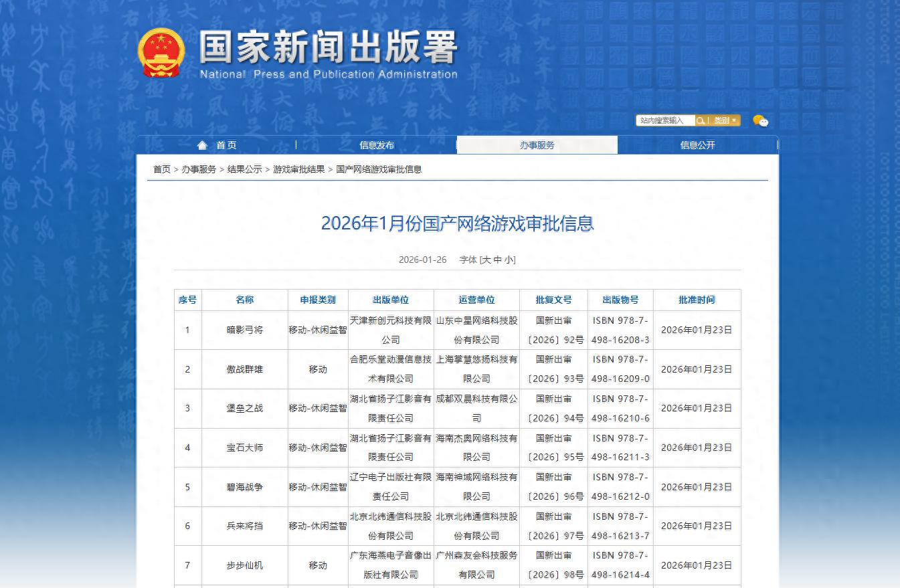Viewport: 900px width, 588px height.
Task: Switch to the 信息发布 navigation tab
Action: [x=377, y=144]
